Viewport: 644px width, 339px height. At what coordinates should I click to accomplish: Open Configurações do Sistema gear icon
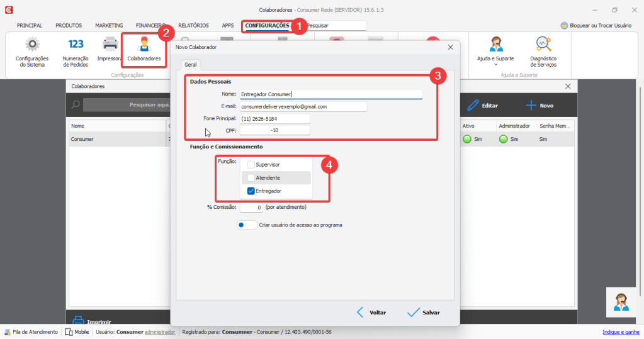pos(31,45)
